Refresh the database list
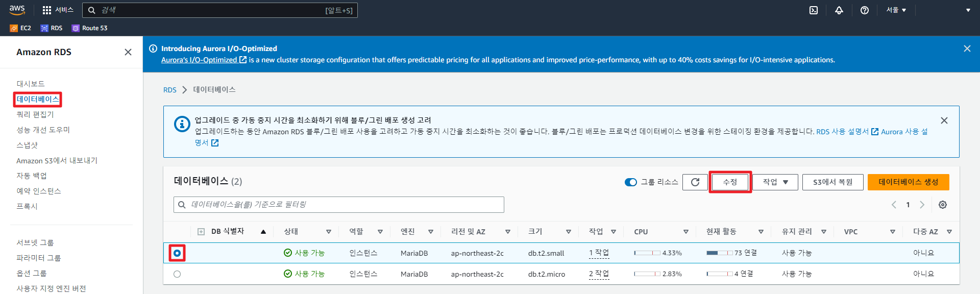 695,182
